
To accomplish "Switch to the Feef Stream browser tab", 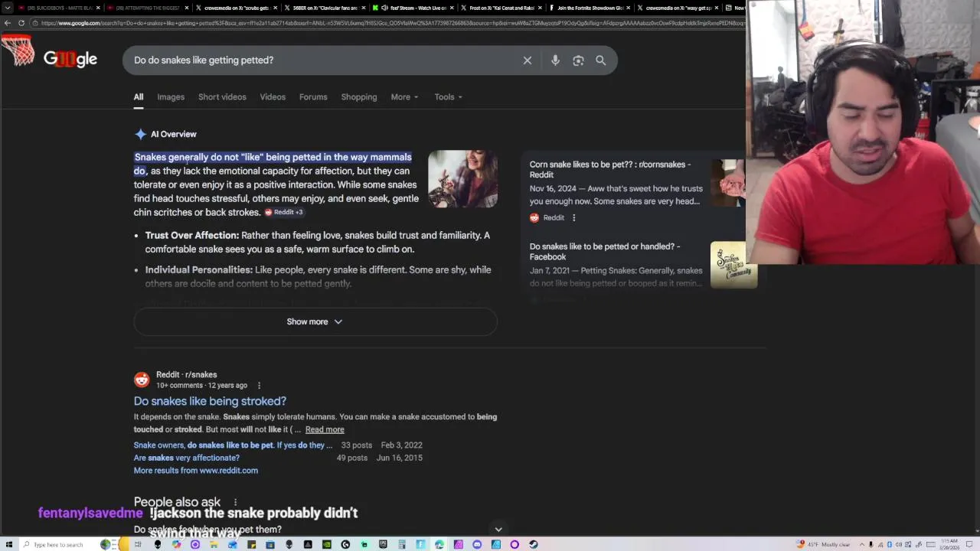I will [412, 8].
